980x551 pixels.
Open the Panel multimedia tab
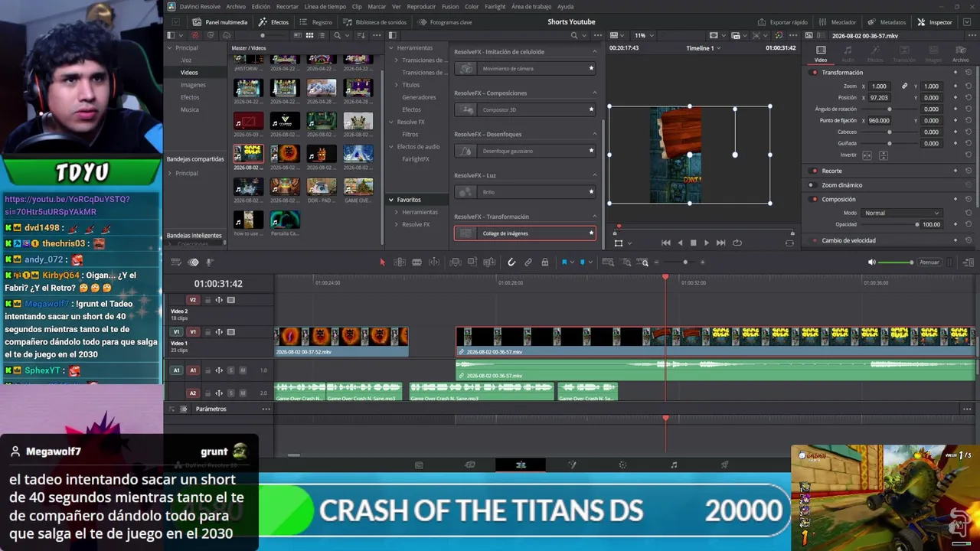pos(220,22)
